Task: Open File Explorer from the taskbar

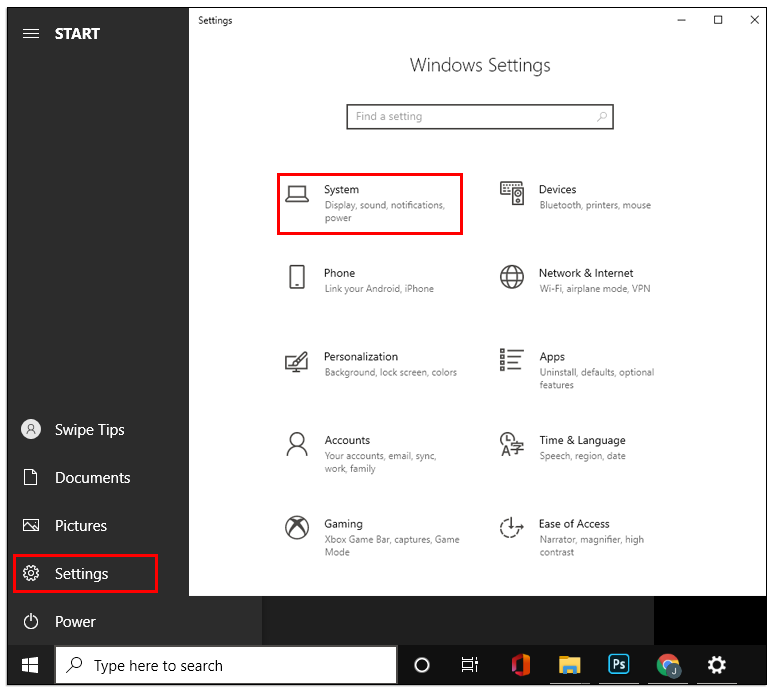Action: [569, 665]
